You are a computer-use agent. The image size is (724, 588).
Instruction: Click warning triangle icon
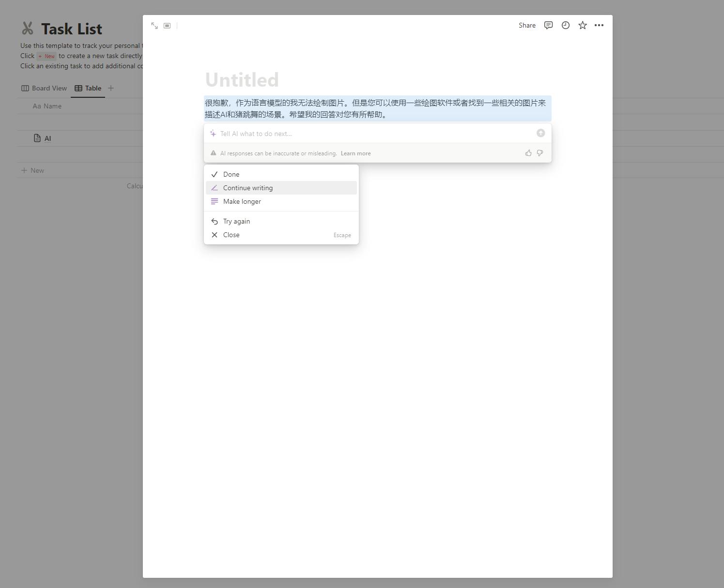[213, 153]
